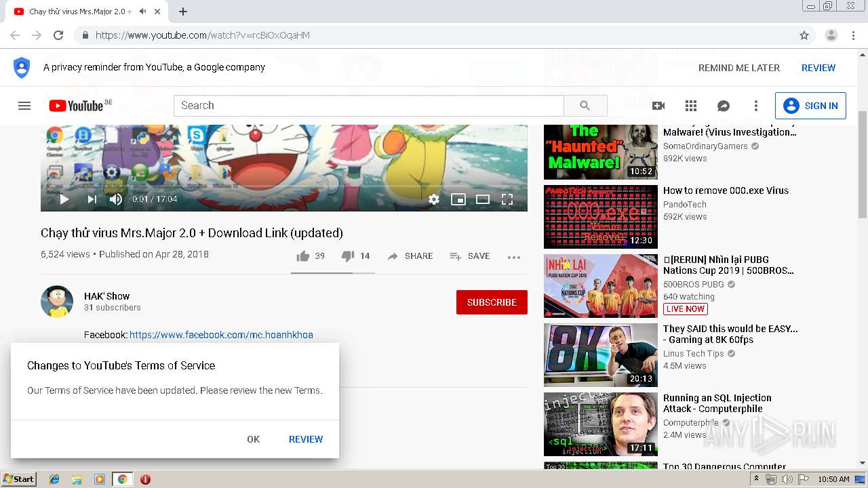This screenshot has width=868, height=488.
Task: Open Internet Explorer from taskbar
Action: click(x=54, y=479)
